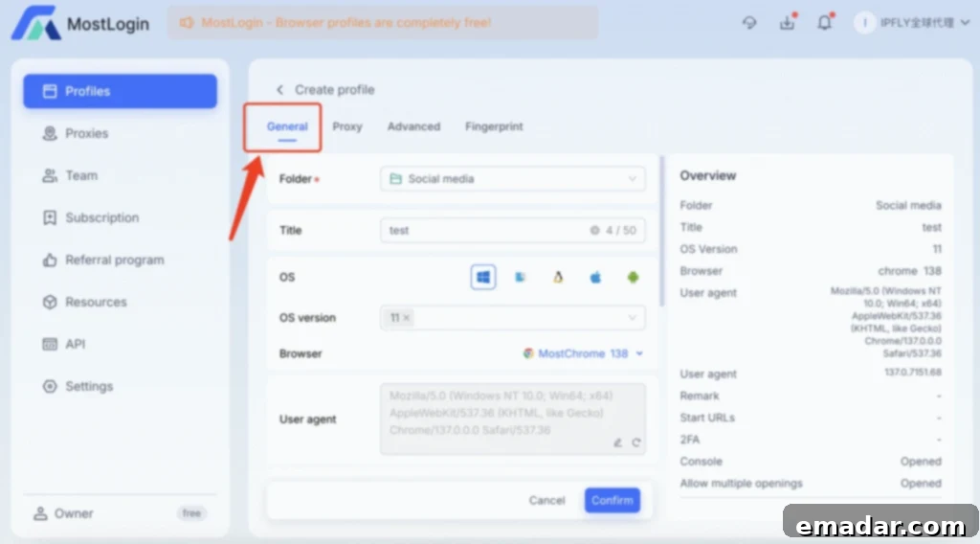Go back from Create profile
Viewport: 980px width, 544px height.
pyautogui.click(x=280, y=90)
